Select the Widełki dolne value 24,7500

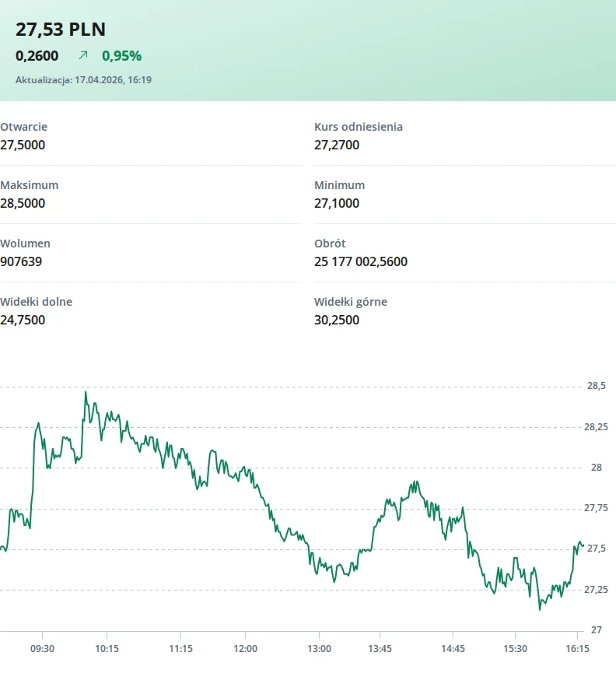click(x=23, y=321)
